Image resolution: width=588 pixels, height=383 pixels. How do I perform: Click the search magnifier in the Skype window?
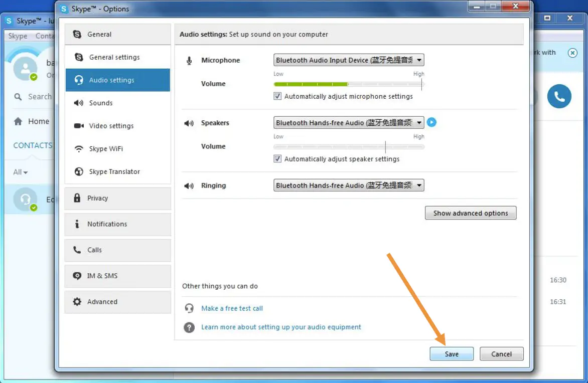click(18, 97)
